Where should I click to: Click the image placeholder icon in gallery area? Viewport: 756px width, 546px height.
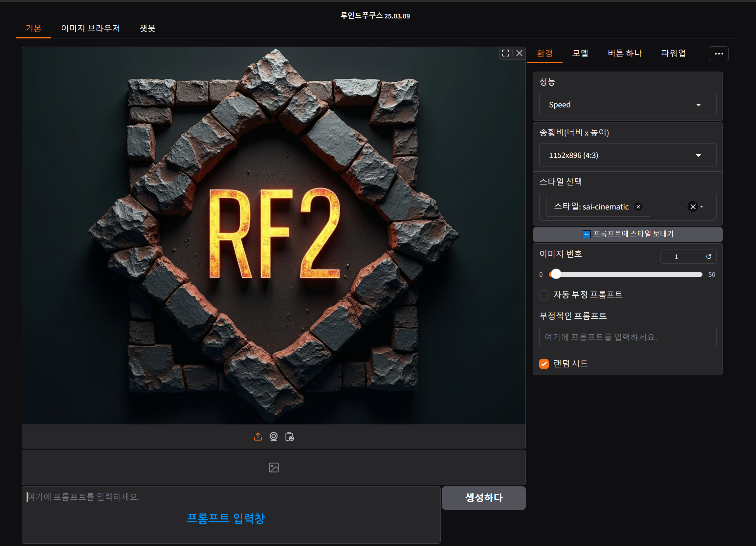click(274, 467)
